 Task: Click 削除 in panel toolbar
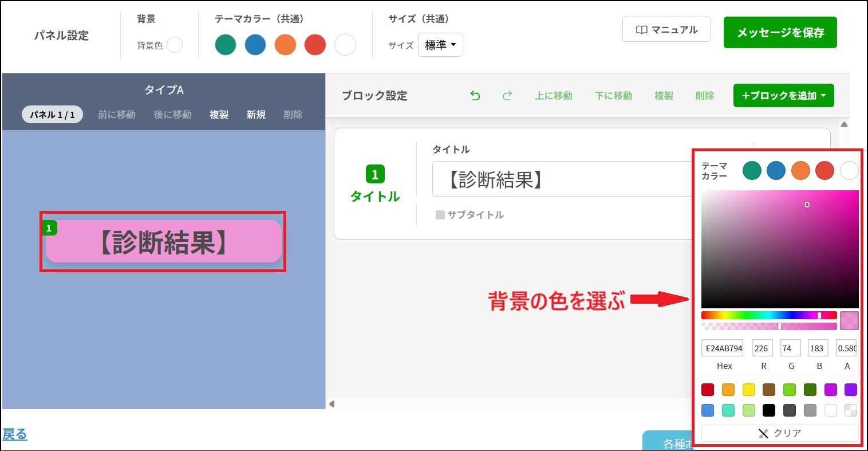pos(293,115)
